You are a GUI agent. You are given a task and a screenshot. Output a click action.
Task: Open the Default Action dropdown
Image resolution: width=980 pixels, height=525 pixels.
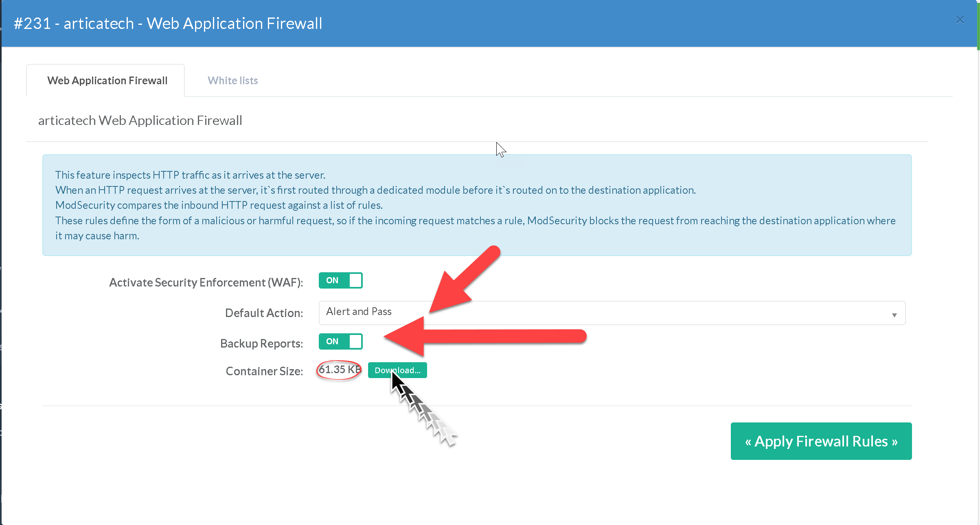point(612,313)
